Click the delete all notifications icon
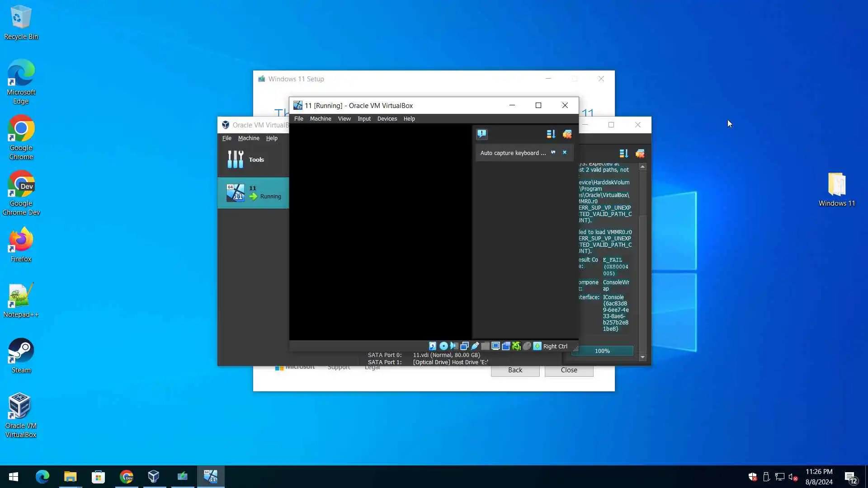 tap(567, 134)
